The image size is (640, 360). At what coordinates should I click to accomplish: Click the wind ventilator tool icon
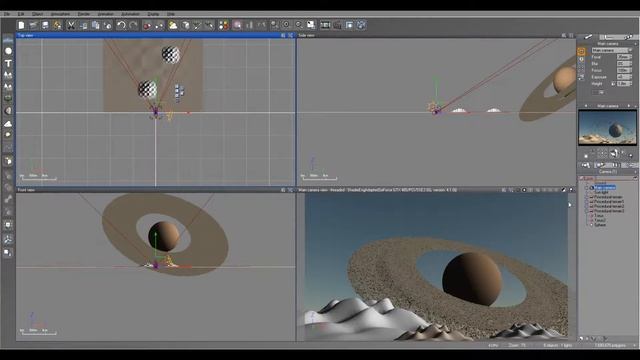click(x=8, y=240)
